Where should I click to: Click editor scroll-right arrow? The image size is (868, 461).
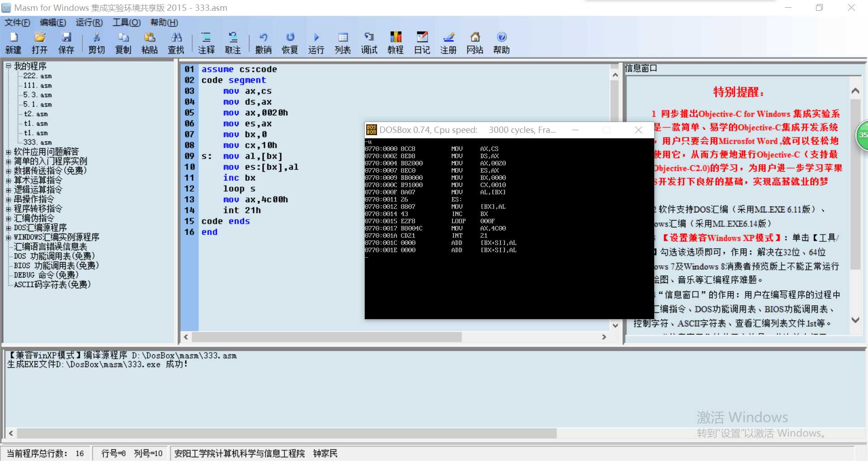[604, 337]
